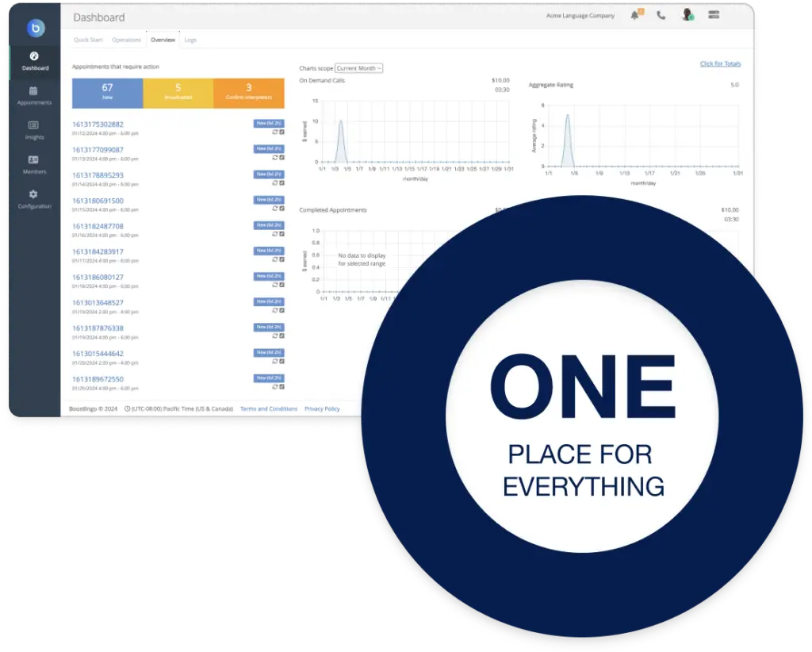Refresh appointment 1613186080127
The image size is (812, 652).
pyautogui.click(x=275, y=285)
